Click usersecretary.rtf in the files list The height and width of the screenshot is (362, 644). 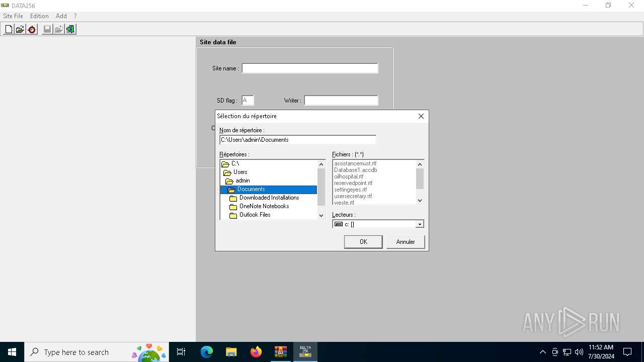click(353, 196)
